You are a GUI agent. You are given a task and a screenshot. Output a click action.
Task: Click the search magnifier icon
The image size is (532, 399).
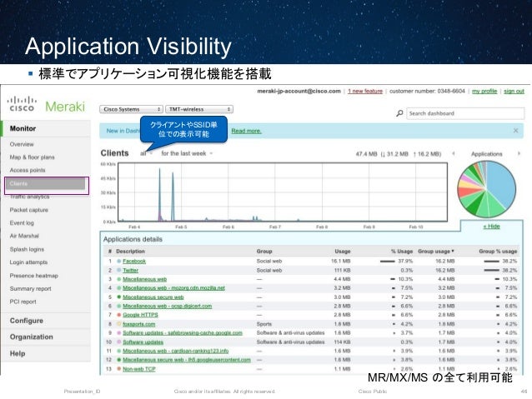399,113
